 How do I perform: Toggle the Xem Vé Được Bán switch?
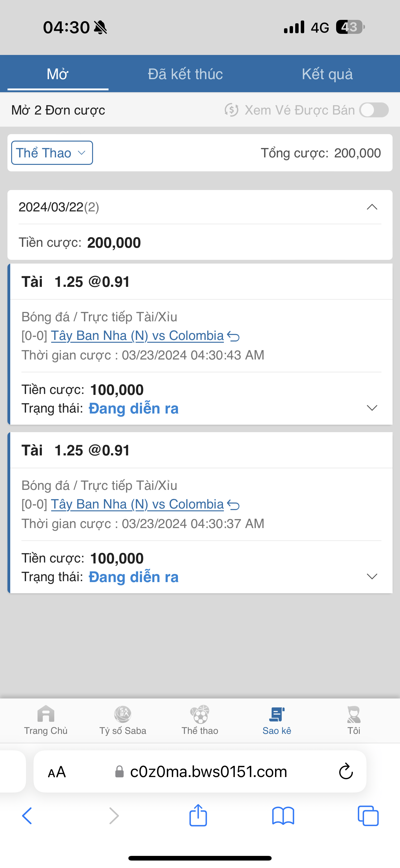(374, 110)
